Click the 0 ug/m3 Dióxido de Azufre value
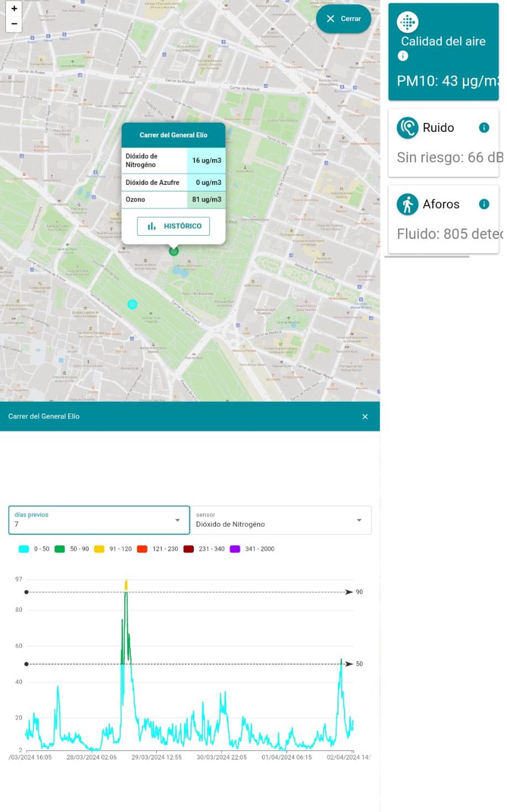507x812 pixels. click(207, 183)
